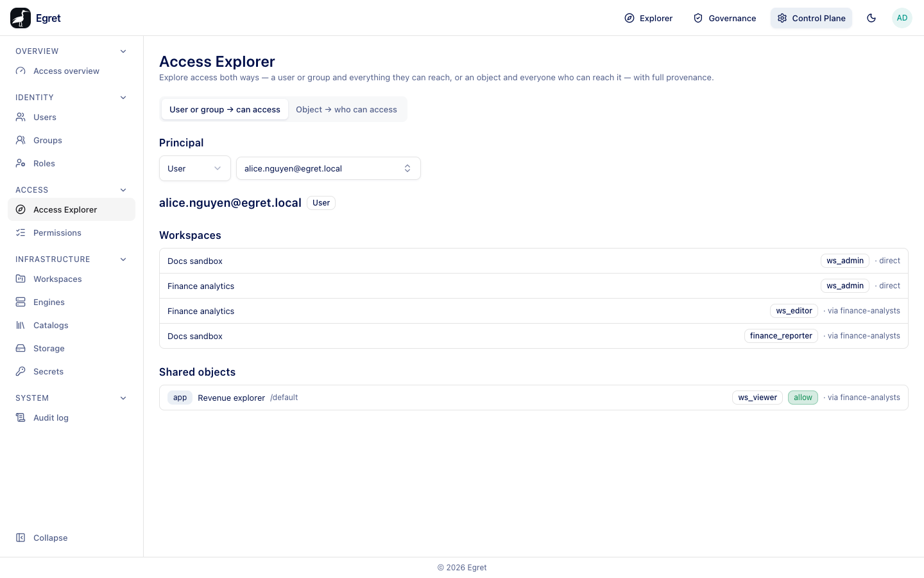Click the Groups icon in sidebar
This screenshot has height=578, width=924.
tap(21, 141)
